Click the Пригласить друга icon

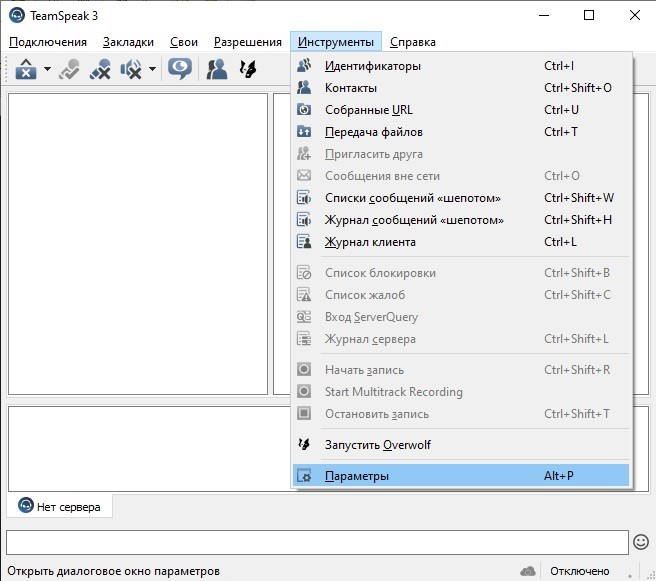coord(304,154)
